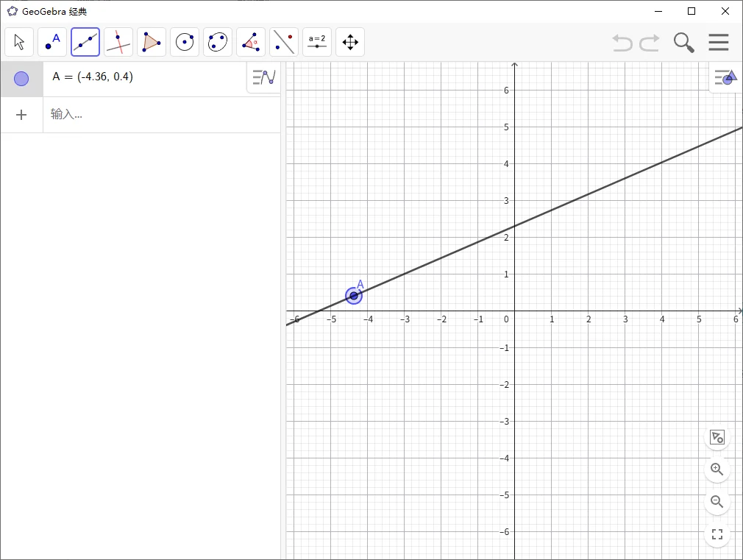This screenshot has height=560, width=743.
Task: Open the algebra view style bar
Action: (x=264, y=77)
